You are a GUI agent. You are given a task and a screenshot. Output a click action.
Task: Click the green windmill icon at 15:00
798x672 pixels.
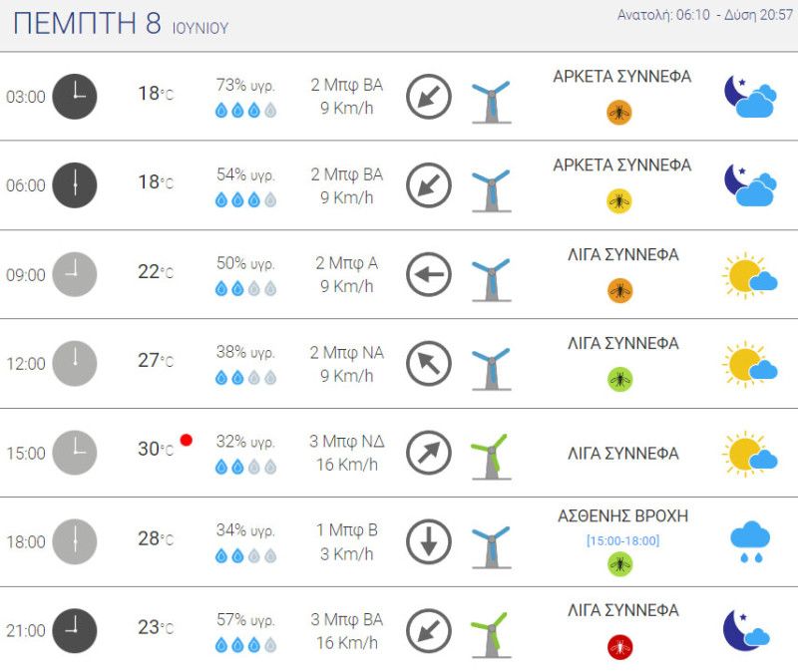491,457
